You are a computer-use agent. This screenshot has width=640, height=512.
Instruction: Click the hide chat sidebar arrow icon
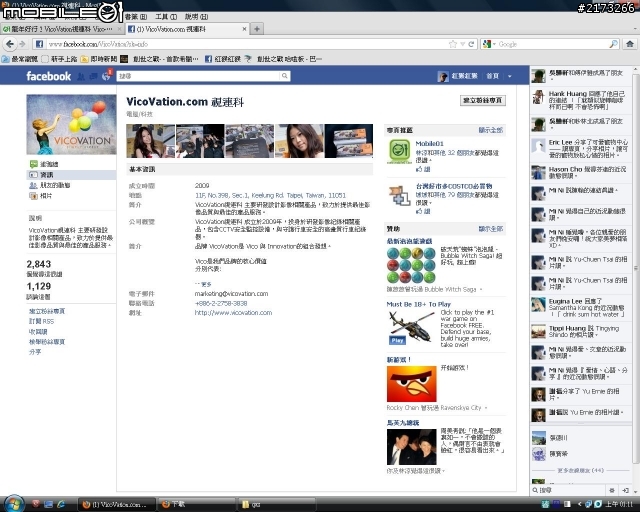point(625,490)
